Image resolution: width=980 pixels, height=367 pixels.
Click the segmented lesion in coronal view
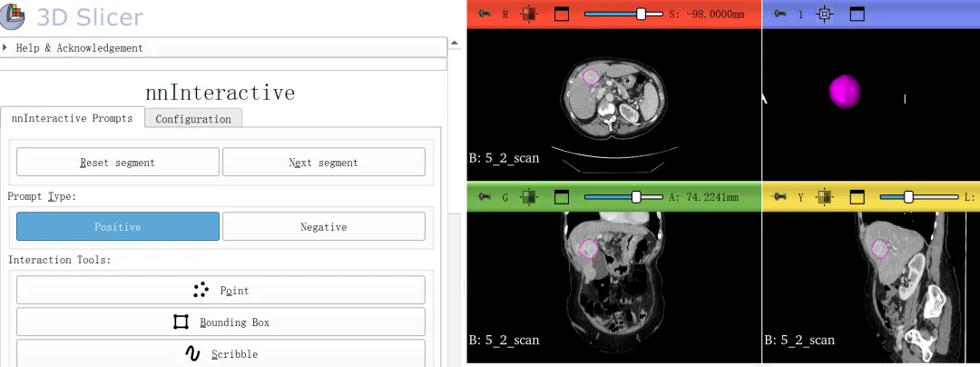click(588, 249)
